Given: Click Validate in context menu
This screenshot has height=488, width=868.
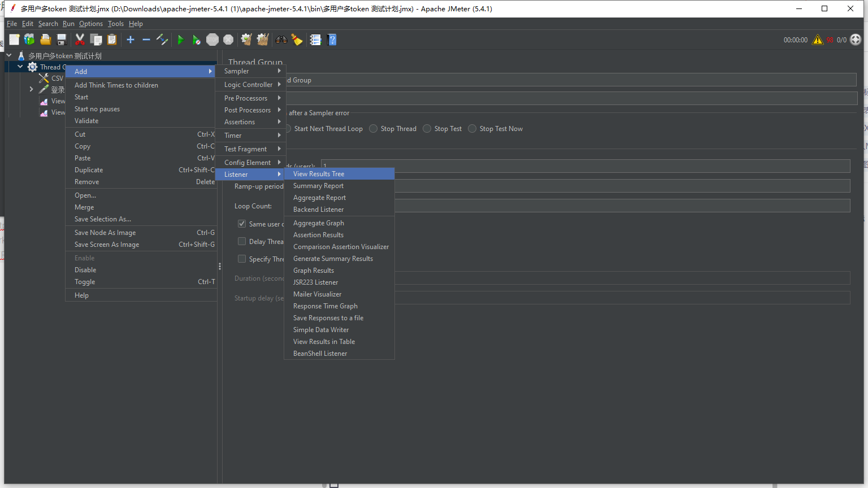Looking at the screenshot, I should coord(141,121).
